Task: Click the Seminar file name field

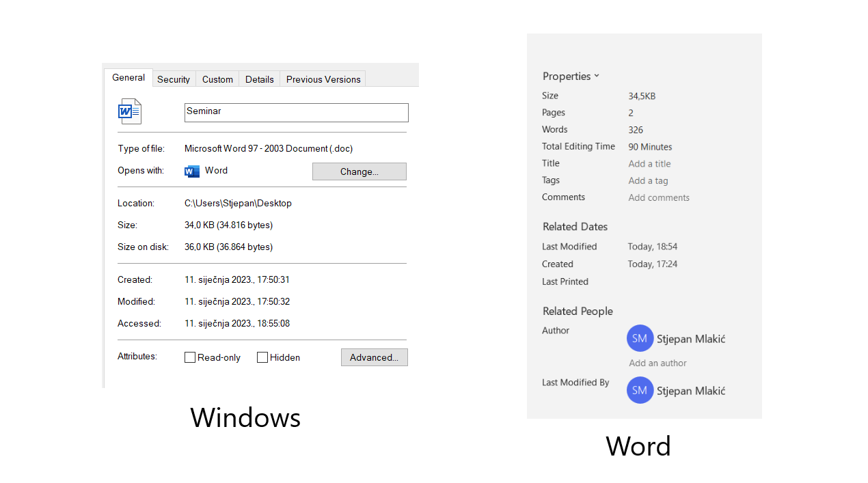Action: [x=296, y=112]
